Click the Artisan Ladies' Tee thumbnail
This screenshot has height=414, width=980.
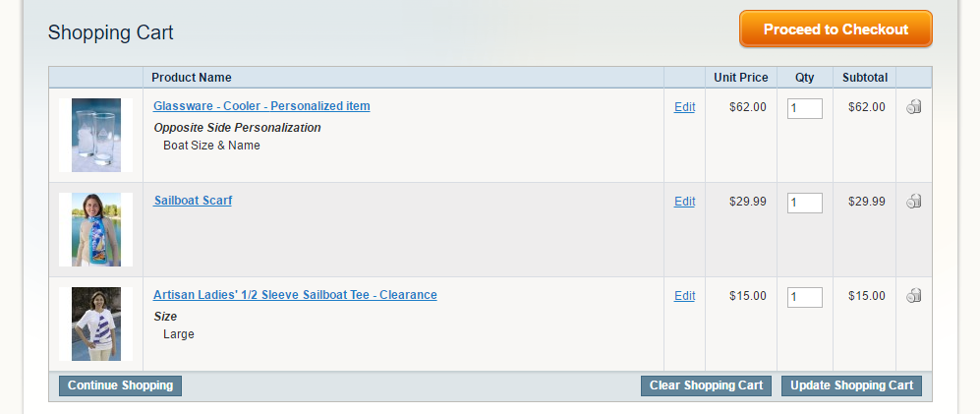click(x=96, y=324)
